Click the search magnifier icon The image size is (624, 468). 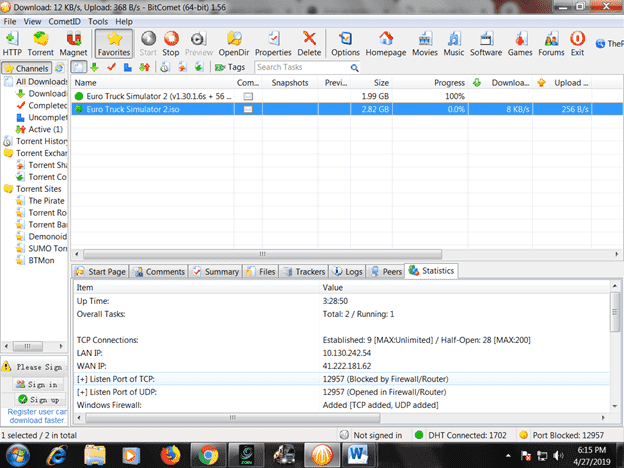(354, 68)
